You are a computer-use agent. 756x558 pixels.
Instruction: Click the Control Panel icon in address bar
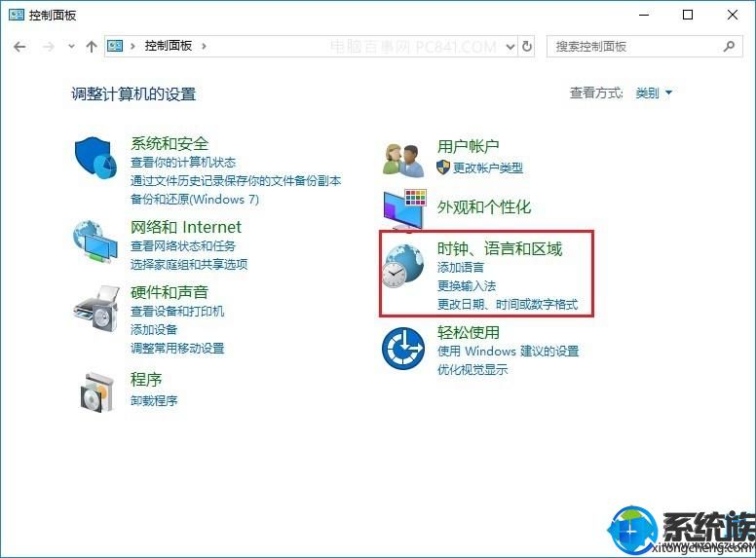click(x=115, y=46)
